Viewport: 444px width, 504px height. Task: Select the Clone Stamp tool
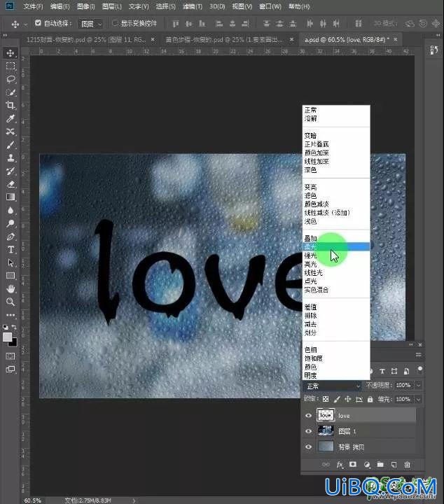11,157
